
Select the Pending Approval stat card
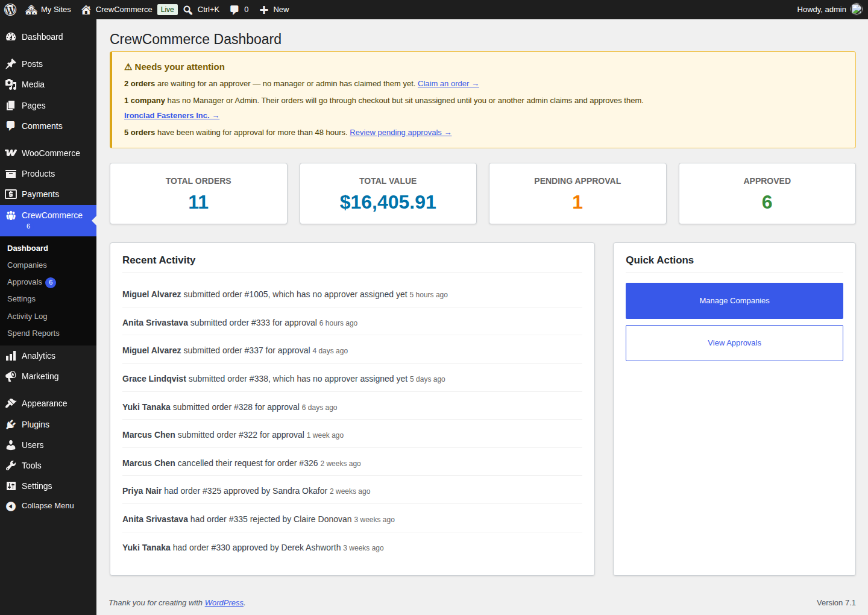point(577,194)
